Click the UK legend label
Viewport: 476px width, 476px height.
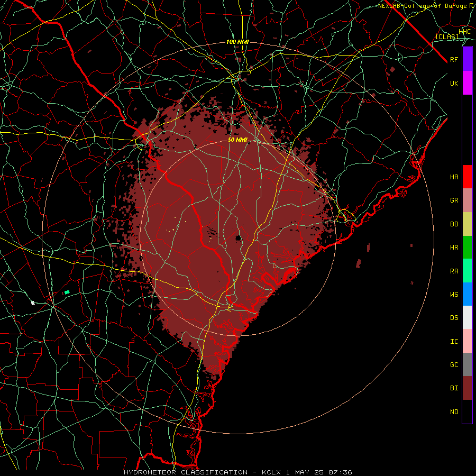coord(454,83)
